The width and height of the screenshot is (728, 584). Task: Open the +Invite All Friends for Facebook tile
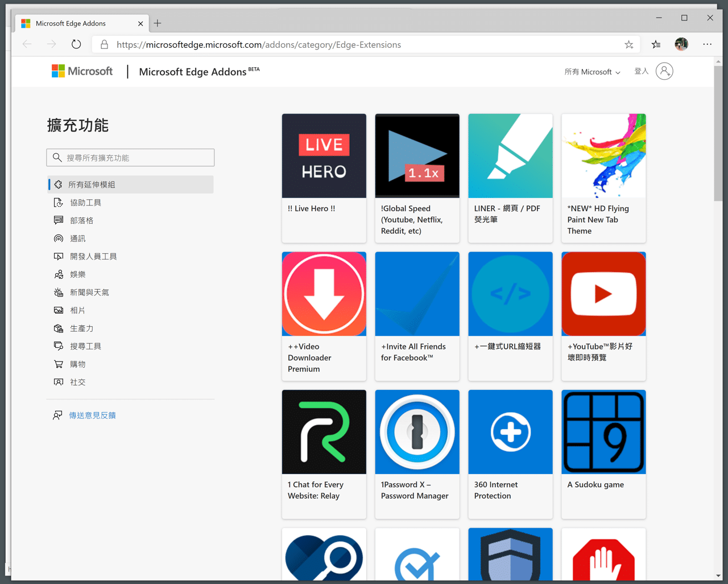(x=417, y=316)
